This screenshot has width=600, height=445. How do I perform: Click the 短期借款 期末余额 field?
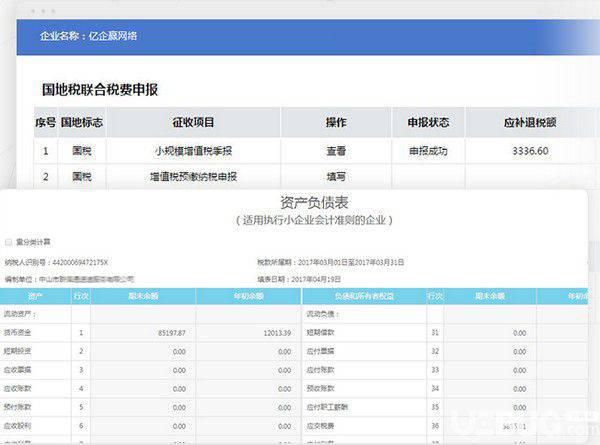tap(490, 333)
